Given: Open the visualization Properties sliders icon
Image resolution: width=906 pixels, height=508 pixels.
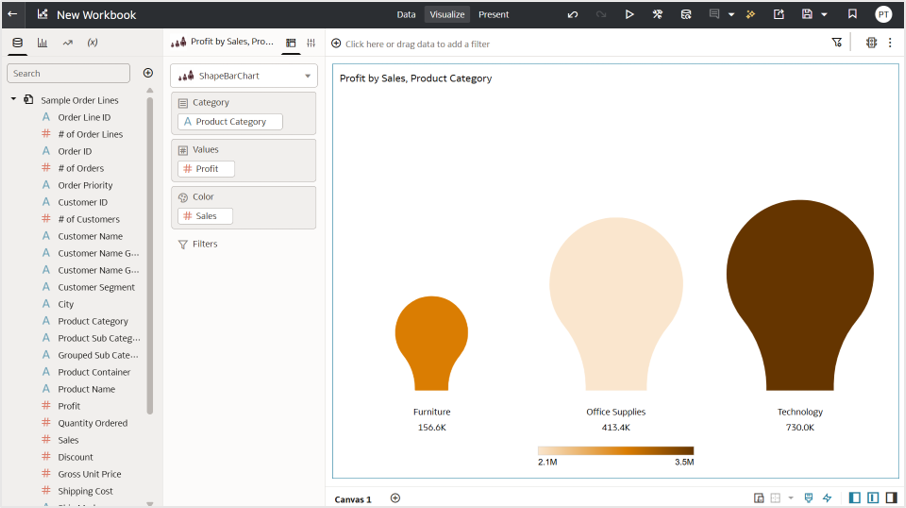Looking at the screenshot, I should [311, 43].
